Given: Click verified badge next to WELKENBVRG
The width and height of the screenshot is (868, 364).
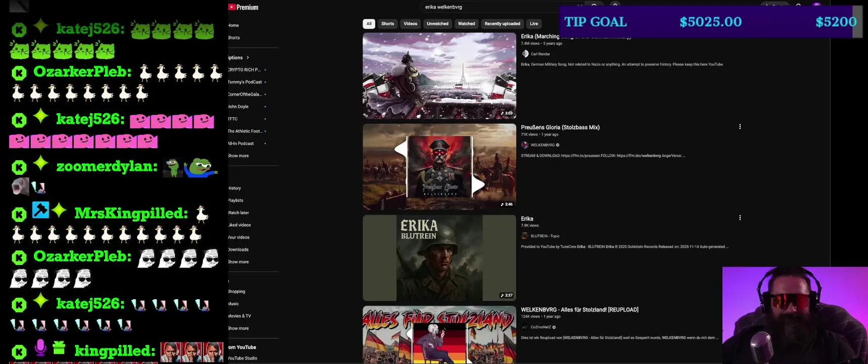Looking at the screenshot, I should point(557,145).
